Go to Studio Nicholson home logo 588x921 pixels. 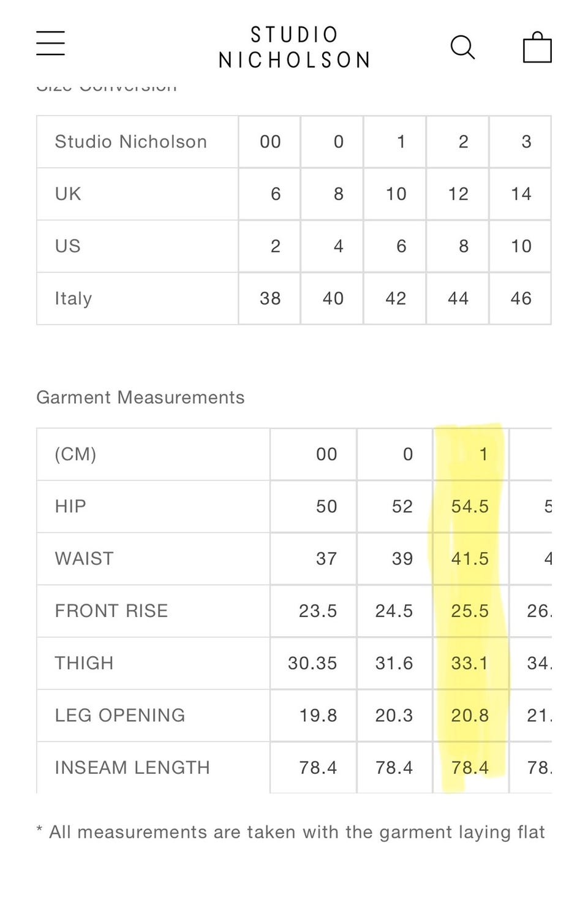pyautogui.click(x=294, y=47)
